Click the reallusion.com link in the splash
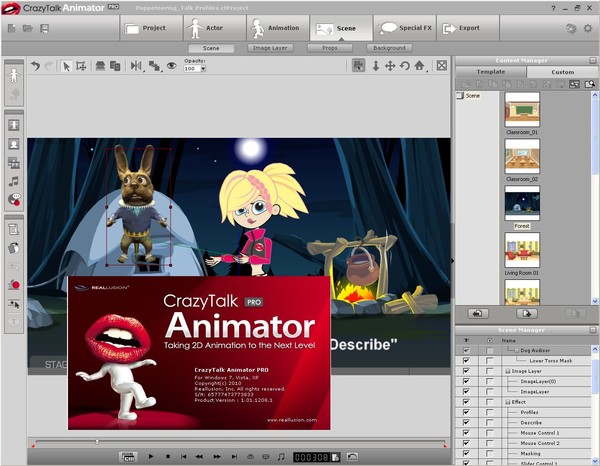The image size is (600, 466). (292, 420)
